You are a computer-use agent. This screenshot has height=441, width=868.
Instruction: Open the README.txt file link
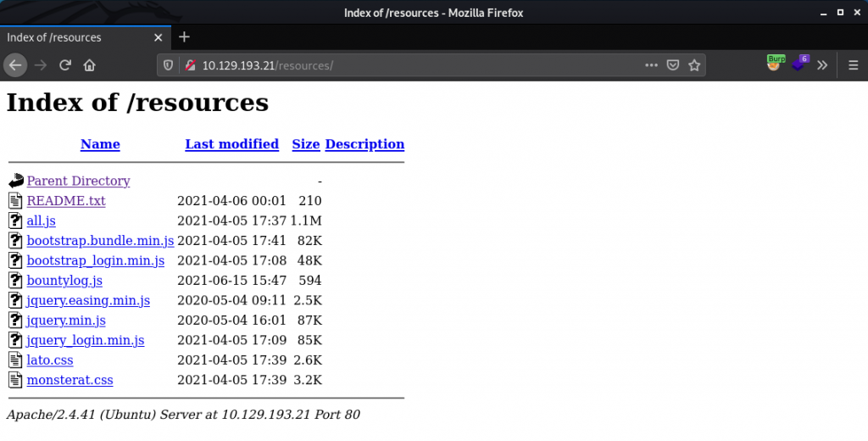[66, 201]
